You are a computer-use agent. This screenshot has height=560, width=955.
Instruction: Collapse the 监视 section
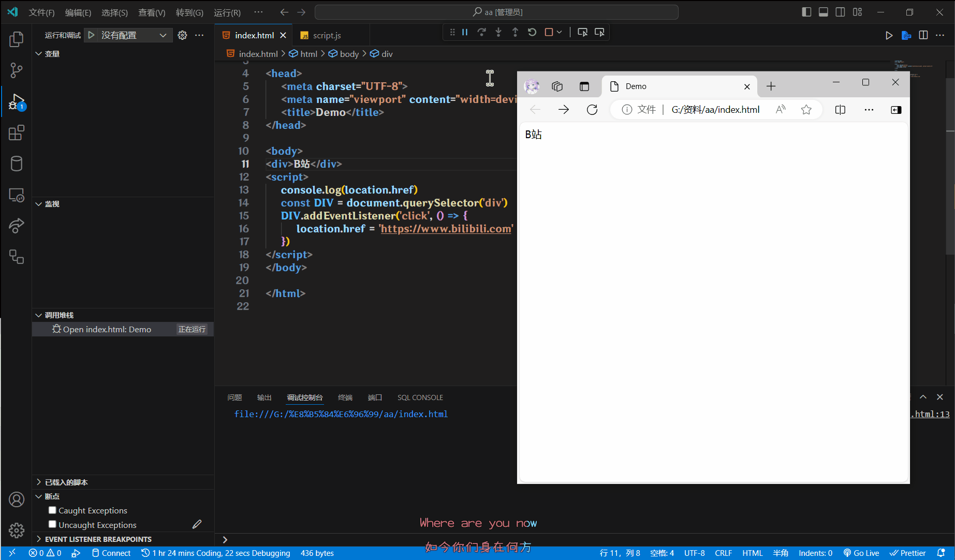click(39, 204)
